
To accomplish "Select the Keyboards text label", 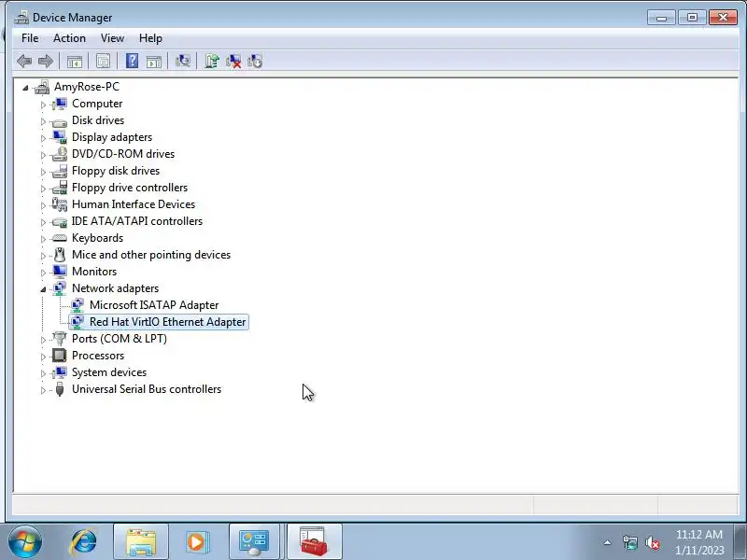I will (x=97, y=238).
